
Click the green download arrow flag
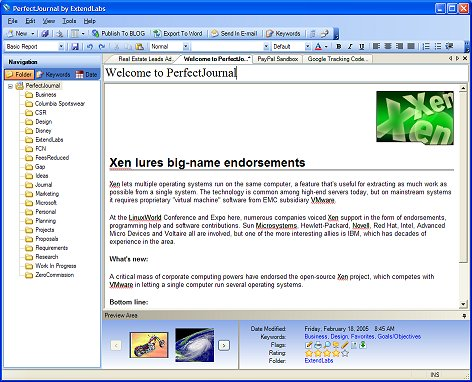tap(363, 345)
